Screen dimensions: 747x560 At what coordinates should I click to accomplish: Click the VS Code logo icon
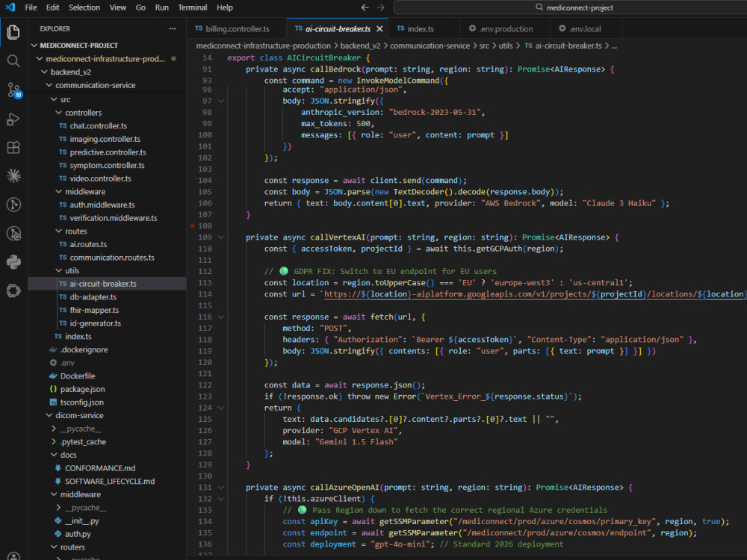[x=10, y=7]
